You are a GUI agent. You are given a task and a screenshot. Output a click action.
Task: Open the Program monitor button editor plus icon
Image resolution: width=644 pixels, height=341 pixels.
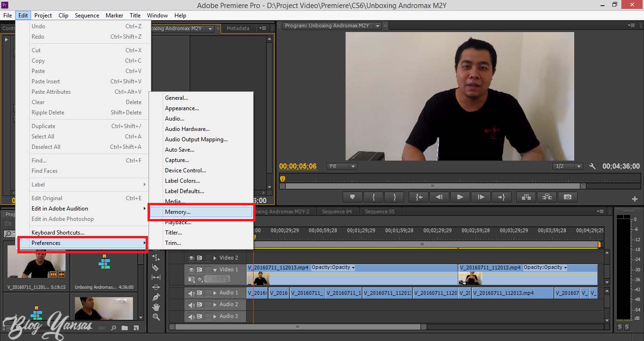click(635, 199)
